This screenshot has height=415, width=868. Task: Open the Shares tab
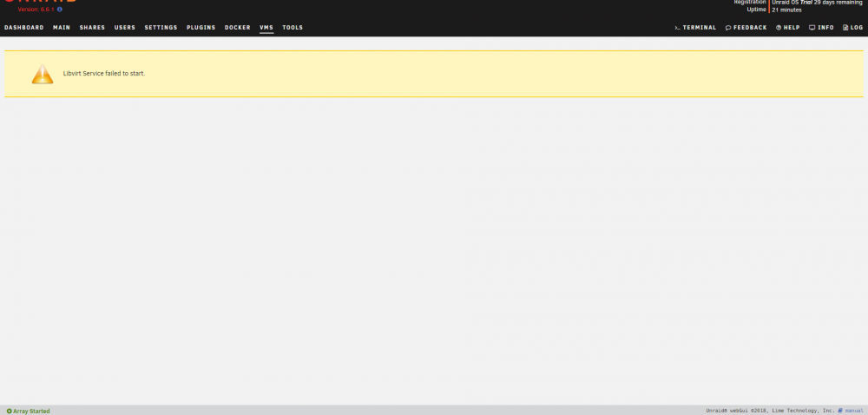pyautogui.click(x=92, y=28)
